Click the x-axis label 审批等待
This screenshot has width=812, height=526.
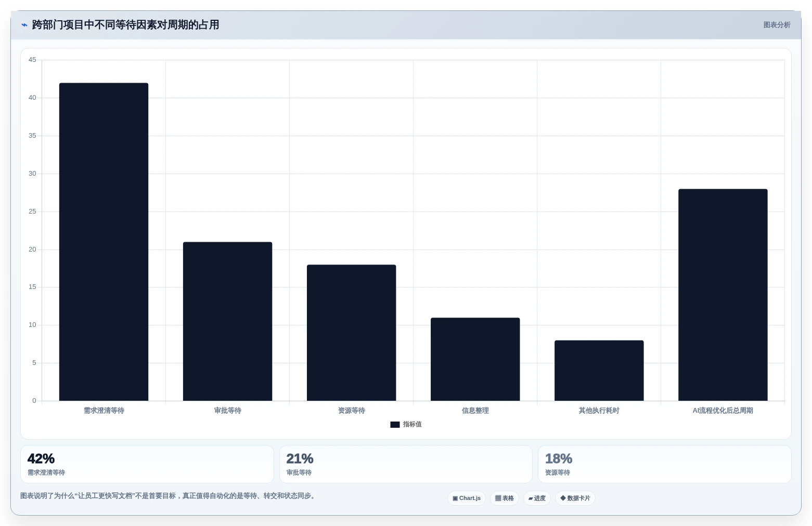pyautogui.click(x=228, y=411)
